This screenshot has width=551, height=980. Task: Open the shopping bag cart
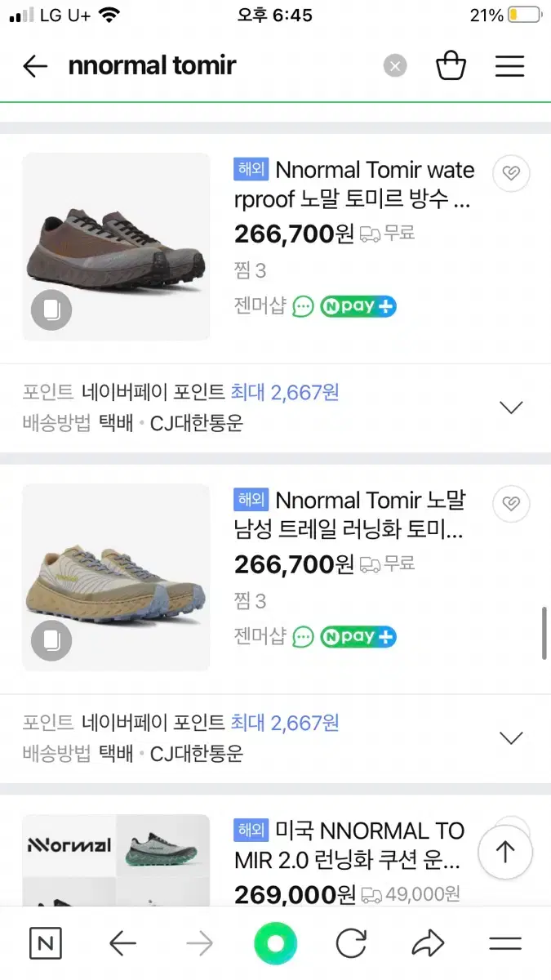click(451, 66)
